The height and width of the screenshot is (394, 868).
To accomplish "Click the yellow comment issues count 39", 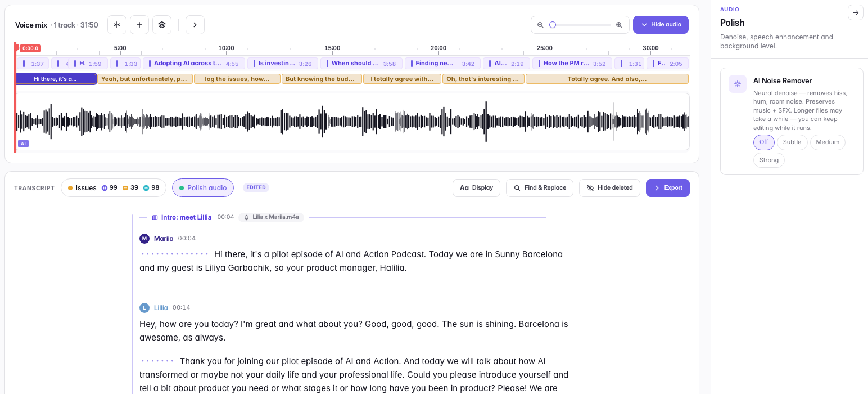I will pos(130,188).
